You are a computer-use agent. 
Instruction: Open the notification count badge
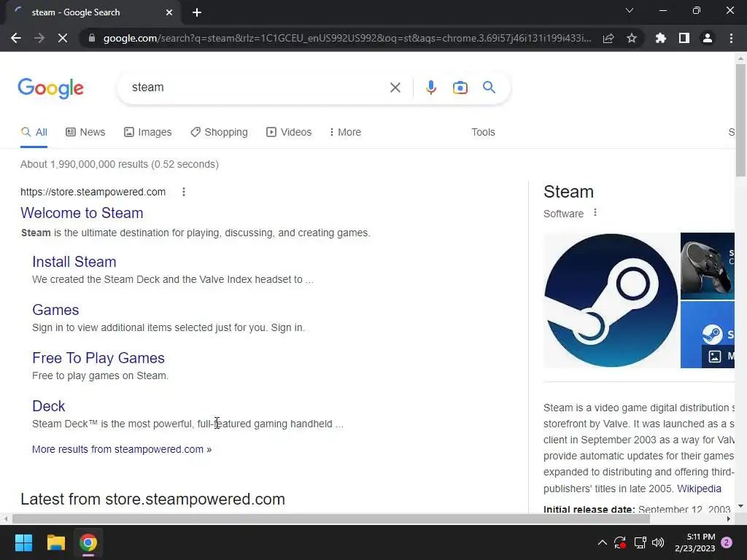[x=727, y=542]
